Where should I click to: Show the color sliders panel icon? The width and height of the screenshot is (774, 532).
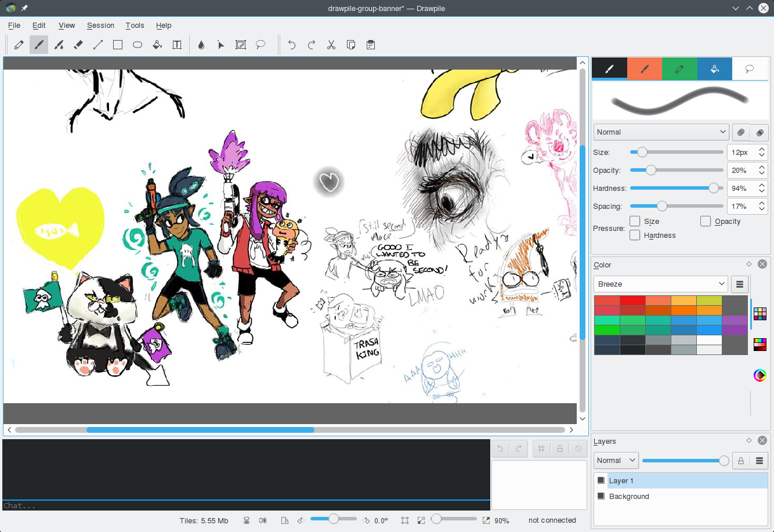(760, 345)
